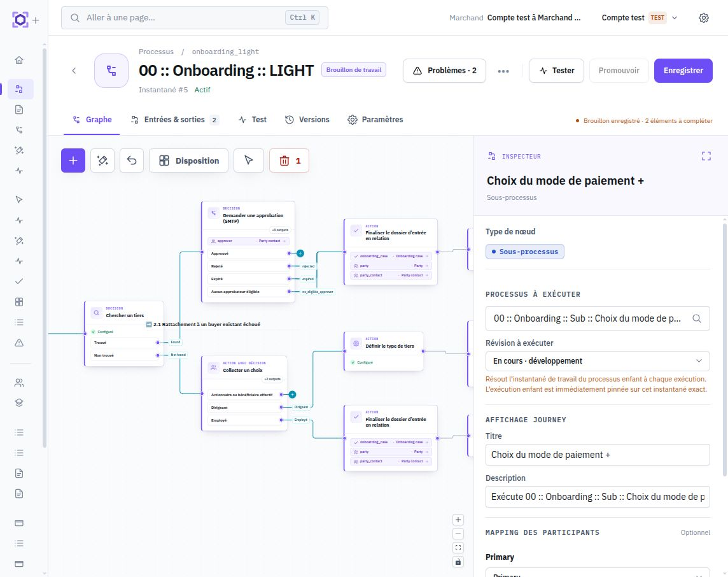Follow the Processus breadcrumb link
Viewport: 728px width, 577px height.
pos(156,52)
